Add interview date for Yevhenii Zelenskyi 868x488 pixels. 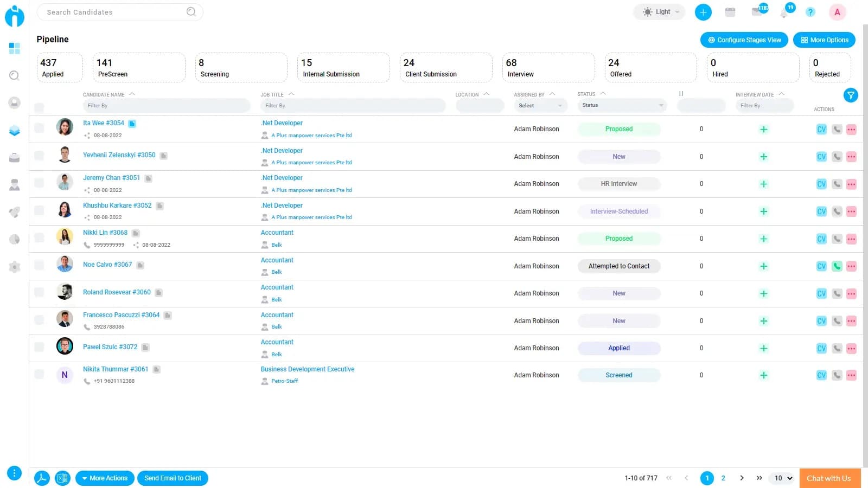click(763, 157)
